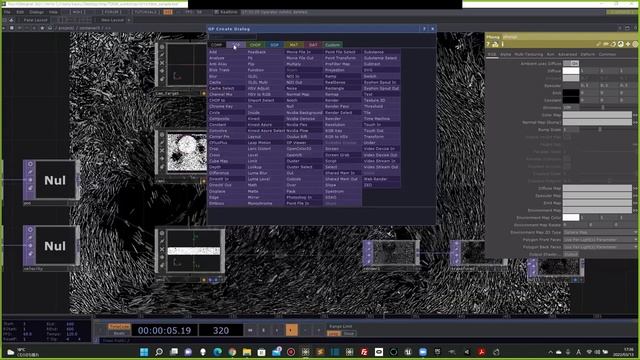Expand Polygon Front Faces dropdown
Image resolution: width=640 pixels, height=360 pixels.
coord(600,240)
